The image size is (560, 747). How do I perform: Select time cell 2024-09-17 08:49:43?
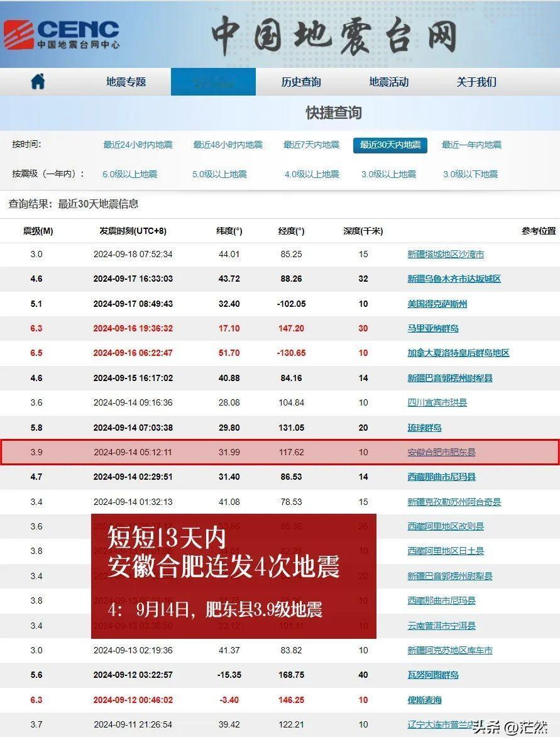click(133, 304)
